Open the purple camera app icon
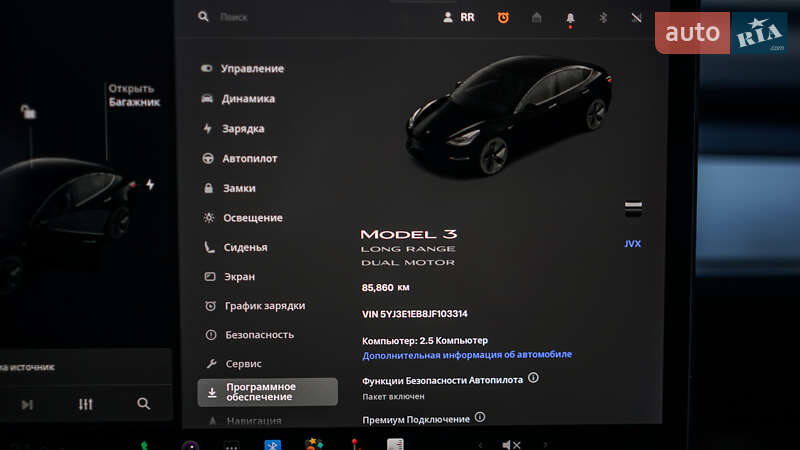 click(190, 445)
